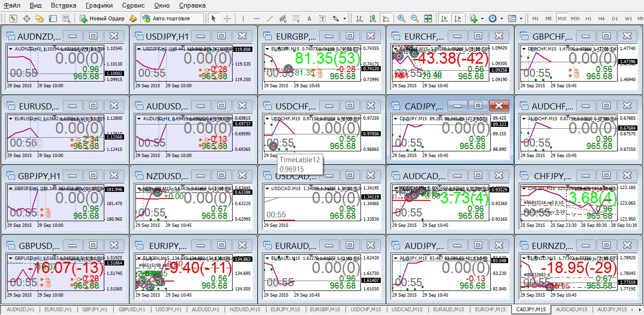
Task: Set timeframe to M30
Action: 575,18
